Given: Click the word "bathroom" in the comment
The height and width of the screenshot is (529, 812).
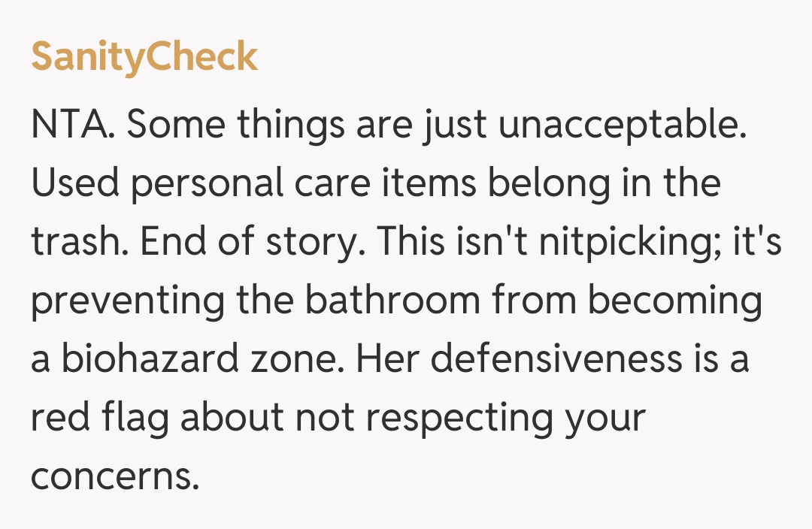Looking at the screenshot, I should pyautogui.click(x=392, y=301).
